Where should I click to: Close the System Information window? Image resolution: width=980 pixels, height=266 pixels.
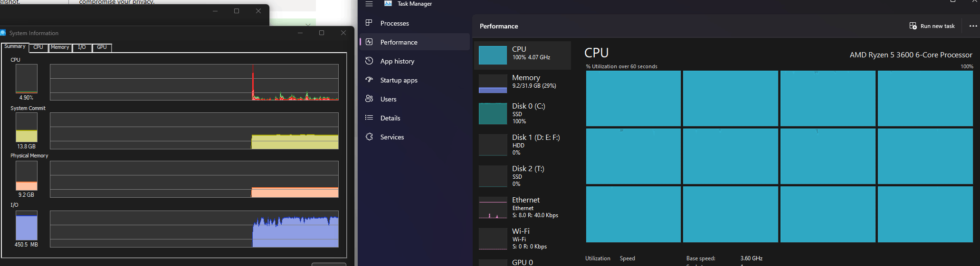[343, 33]
